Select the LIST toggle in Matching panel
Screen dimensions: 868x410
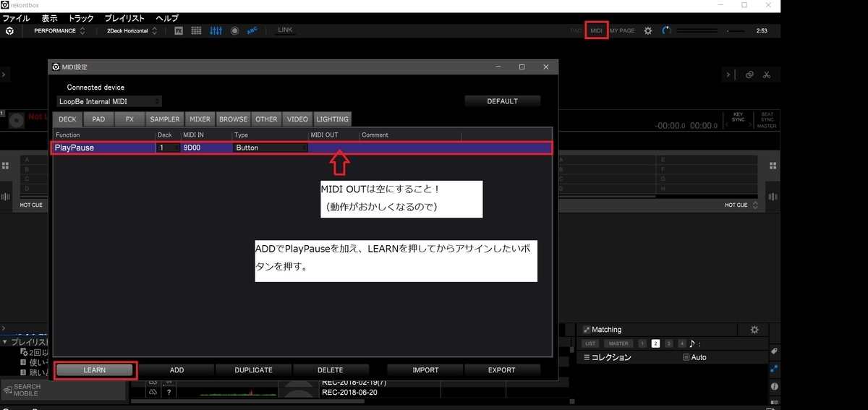pyautogui.click(x=590, y=343)
